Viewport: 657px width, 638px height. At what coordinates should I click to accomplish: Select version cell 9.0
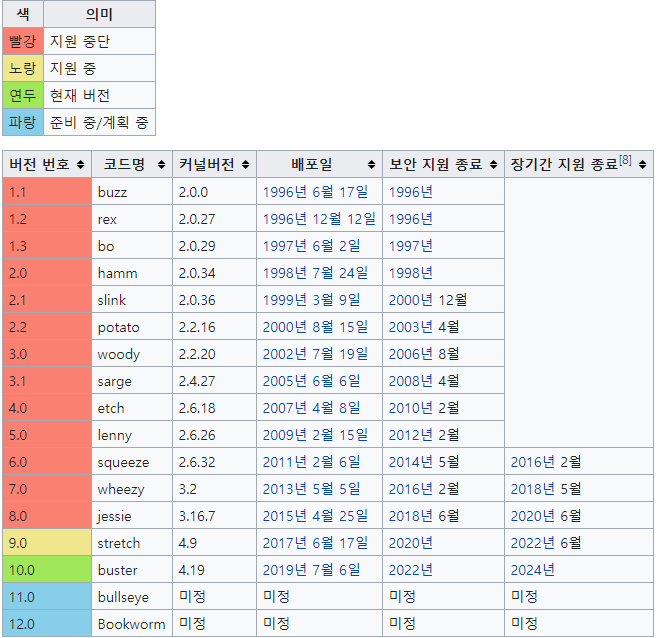tap(47, 543)
